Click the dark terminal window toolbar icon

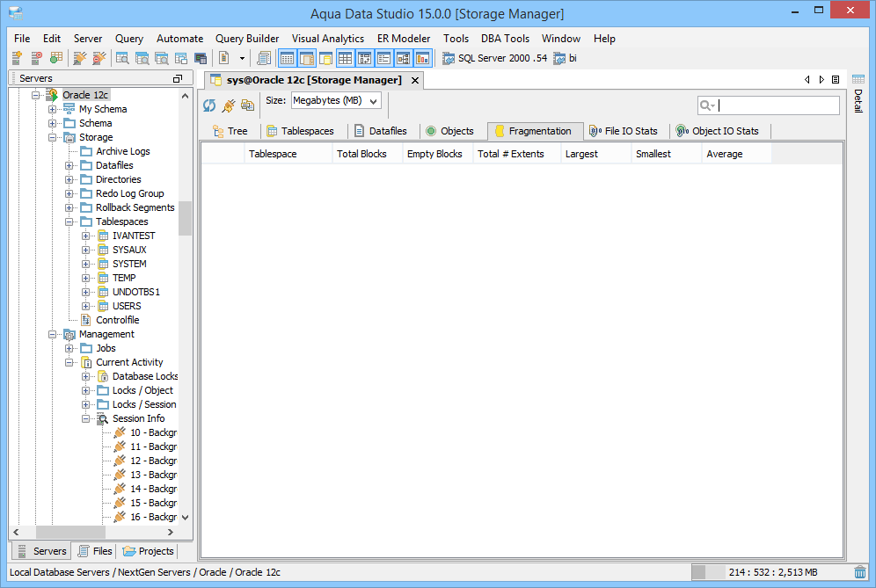201,57
